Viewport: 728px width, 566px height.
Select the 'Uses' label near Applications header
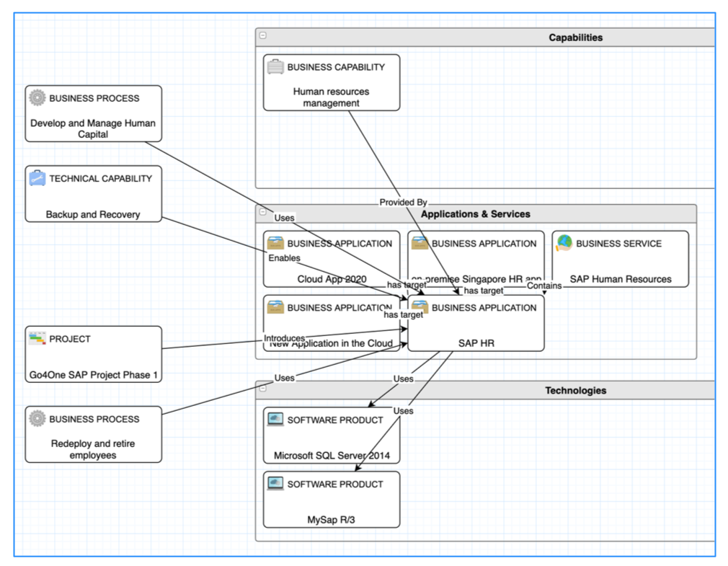click(x=284, y=218)
